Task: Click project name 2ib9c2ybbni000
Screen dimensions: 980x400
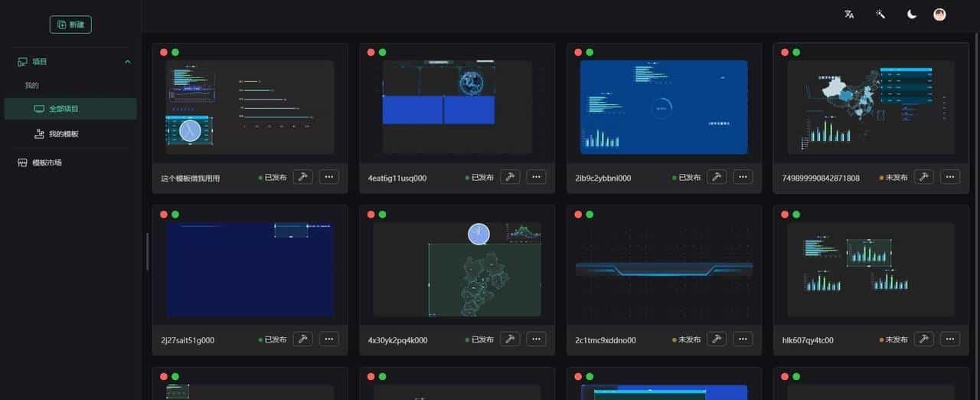Action: click(603, 178)
